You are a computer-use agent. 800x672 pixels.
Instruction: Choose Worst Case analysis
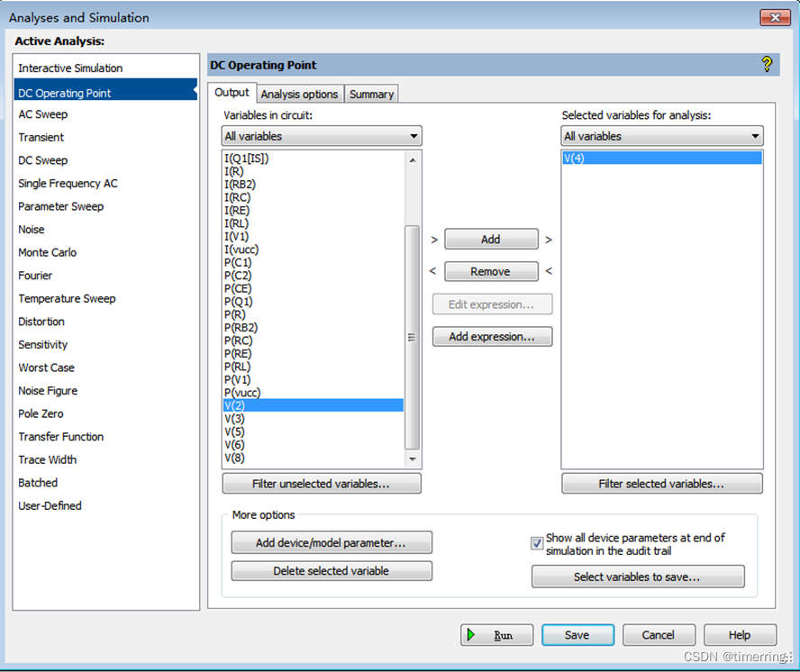(105, 368)
